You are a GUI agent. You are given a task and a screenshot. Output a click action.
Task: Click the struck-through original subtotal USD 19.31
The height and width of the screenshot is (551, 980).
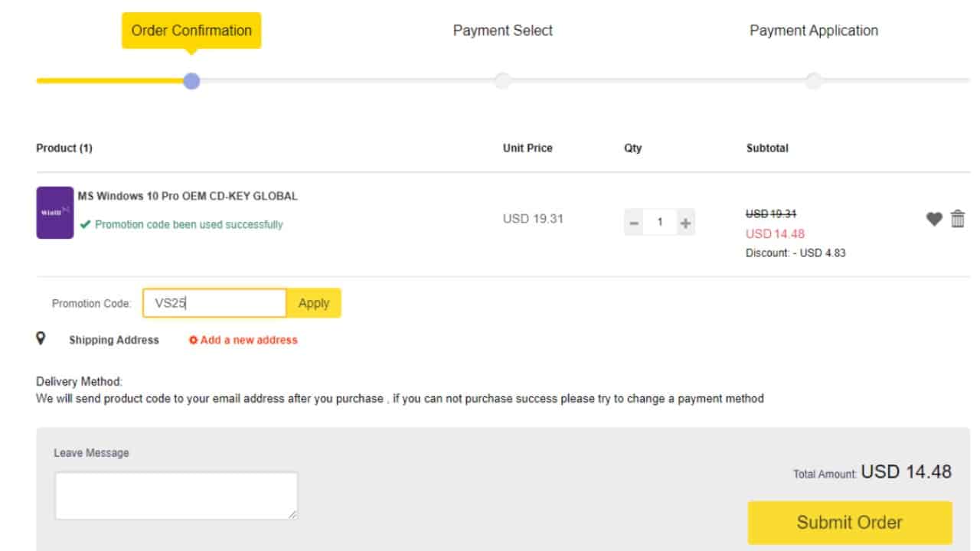pyautogui.click(x=771, y=214)
